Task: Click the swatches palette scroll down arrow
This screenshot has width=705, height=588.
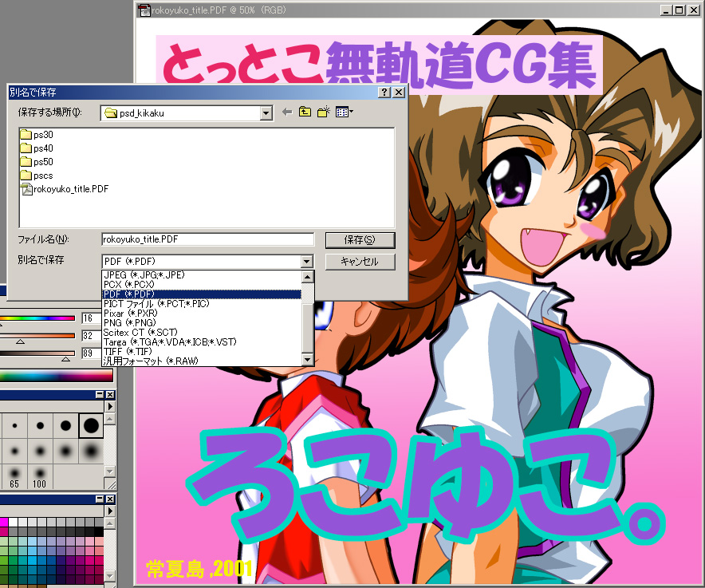Action: [x=110, y=576]
